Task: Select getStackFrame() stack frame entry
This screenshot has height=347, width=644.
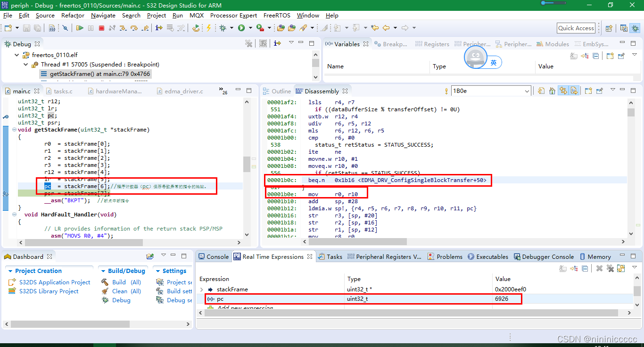Action: point(96,74)
